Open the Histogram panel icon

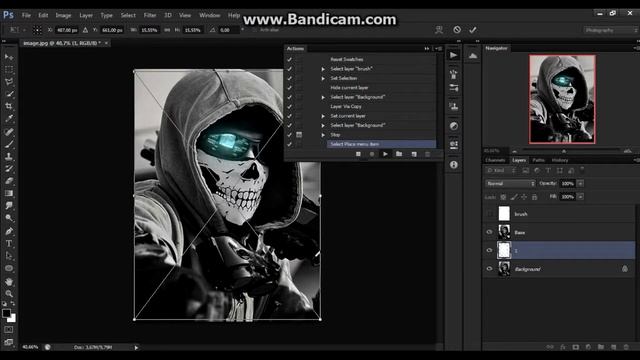click(x=473, y=56)
